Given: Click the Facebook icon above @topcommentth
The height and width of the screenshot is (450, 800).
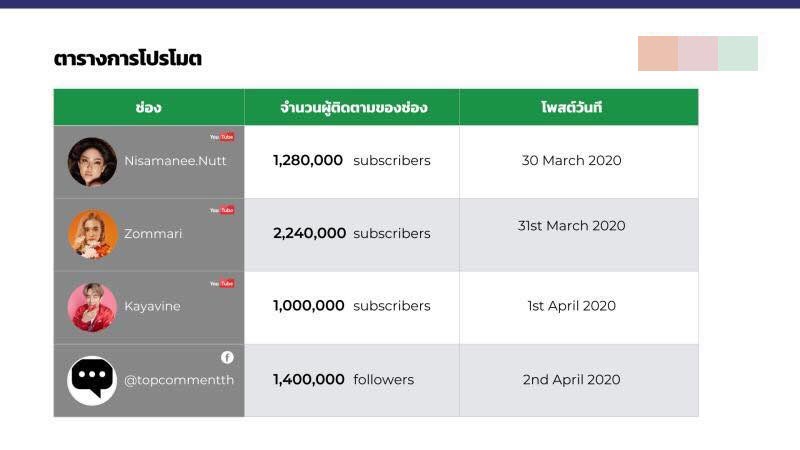Looking at the screenshot, I should [227, 357].
